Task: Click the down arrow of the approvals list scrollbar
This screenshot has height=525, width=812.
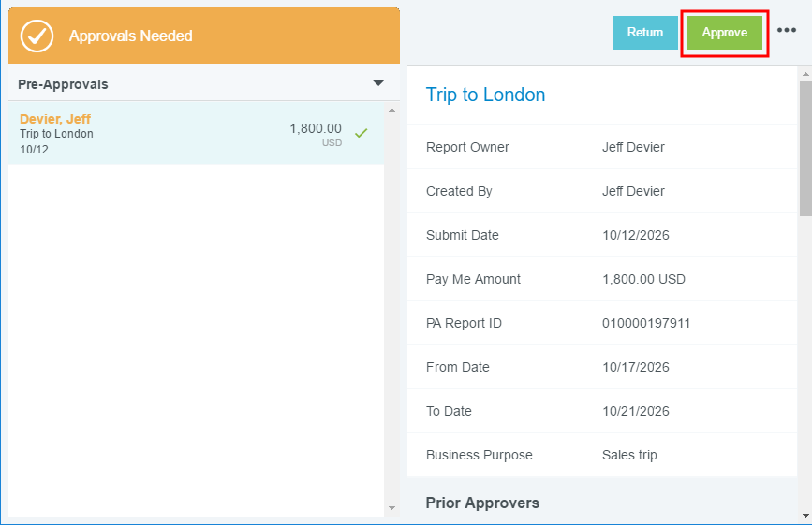Action: tap(391, 508)
